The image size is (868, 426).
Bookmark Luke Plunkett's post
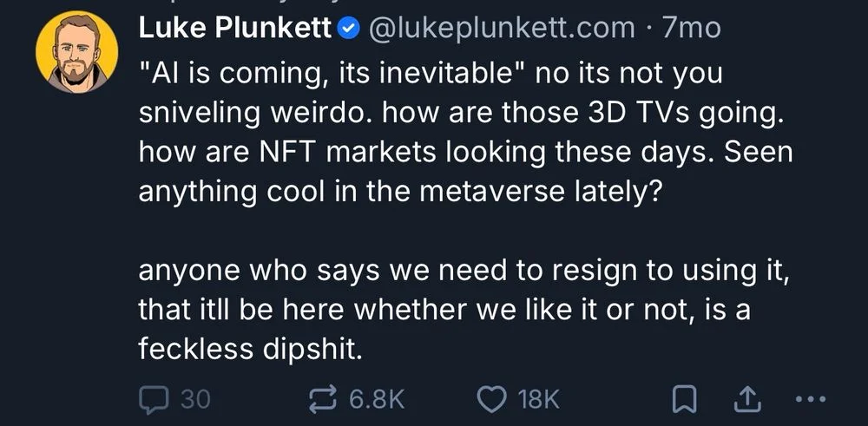(686, 398)
